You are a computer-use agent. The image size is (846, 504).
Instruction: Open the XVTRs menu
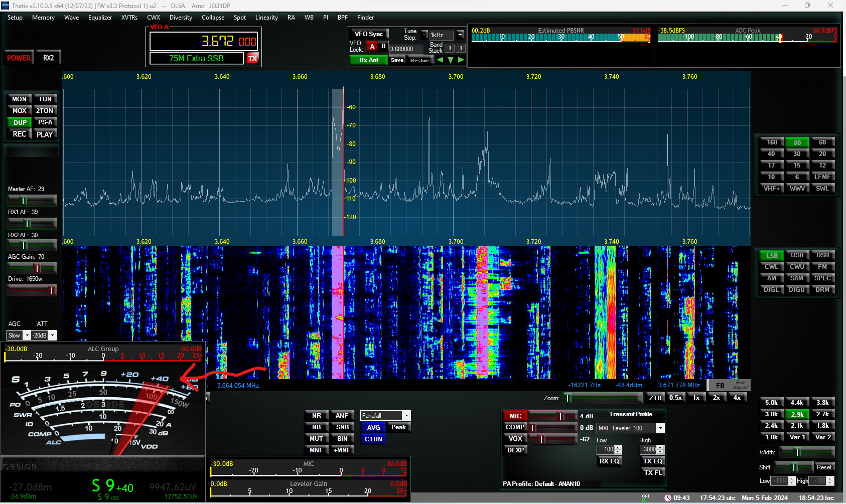point(129,18)
